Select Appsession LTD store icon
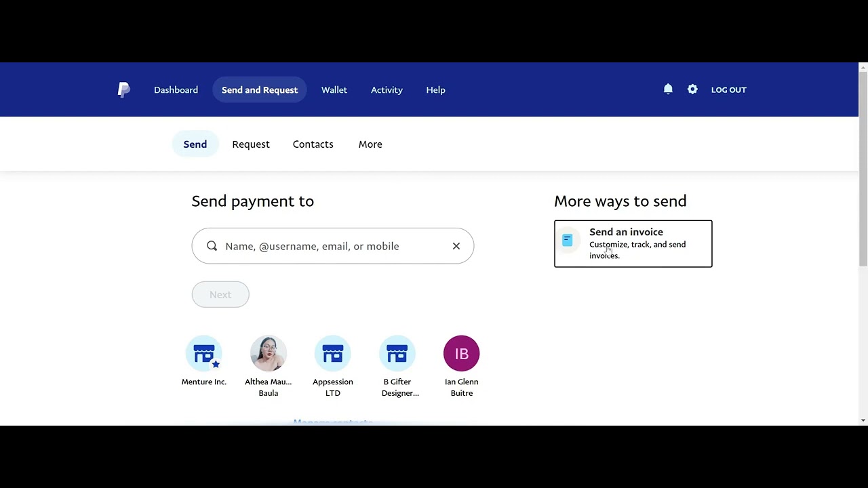868x488 pixels. [333, 353]
